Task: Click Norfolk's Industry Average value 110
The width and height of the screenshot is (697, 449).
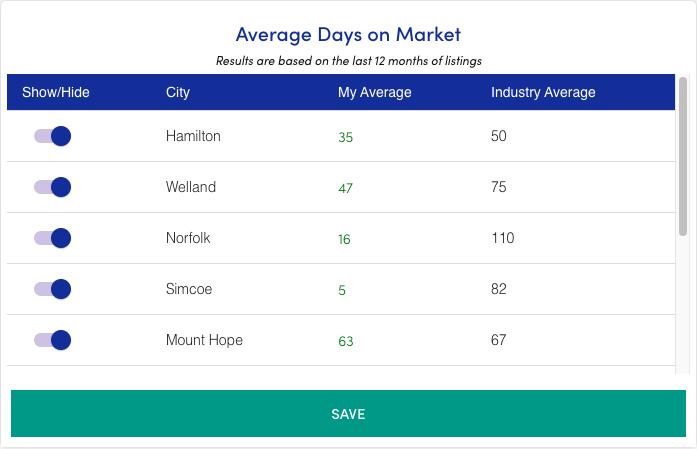Action: [x=502, y=238]
